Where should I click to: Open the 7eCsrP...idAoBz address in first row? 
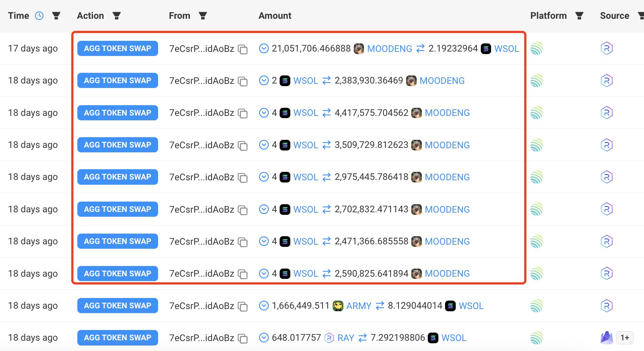coord(202,49)
